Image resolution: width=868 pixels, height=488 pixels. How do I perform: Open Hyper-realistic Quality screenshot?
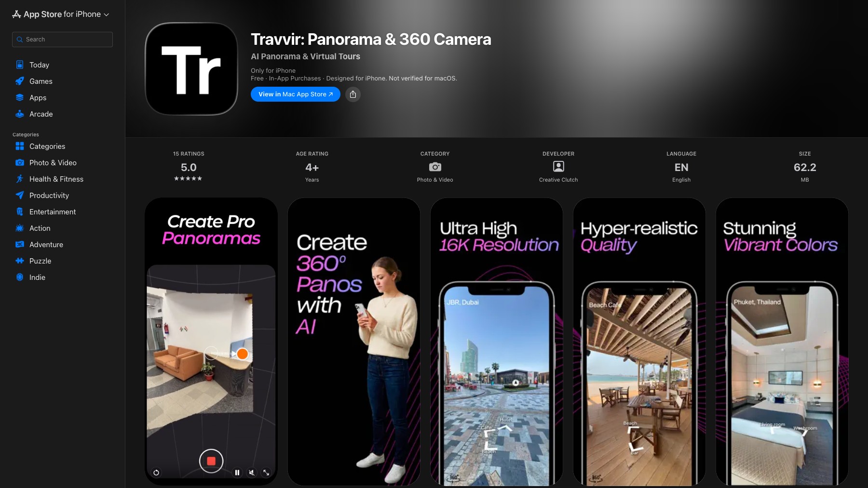point(639,342)
